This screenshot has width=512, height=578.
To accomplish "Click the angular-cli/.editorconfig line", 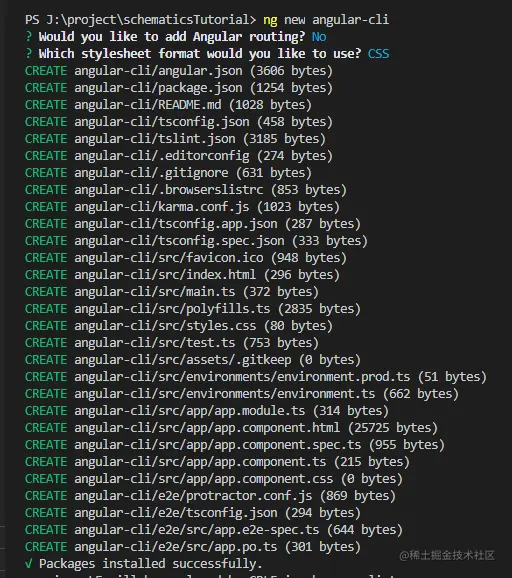I will pyautogui.click(x=179, y=156).
